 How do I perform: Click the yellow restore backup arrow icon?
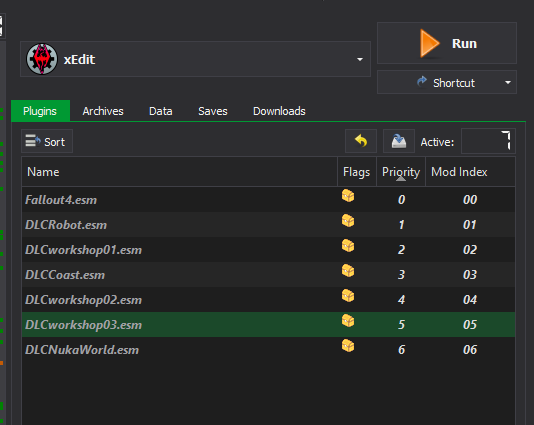(361, 141)
